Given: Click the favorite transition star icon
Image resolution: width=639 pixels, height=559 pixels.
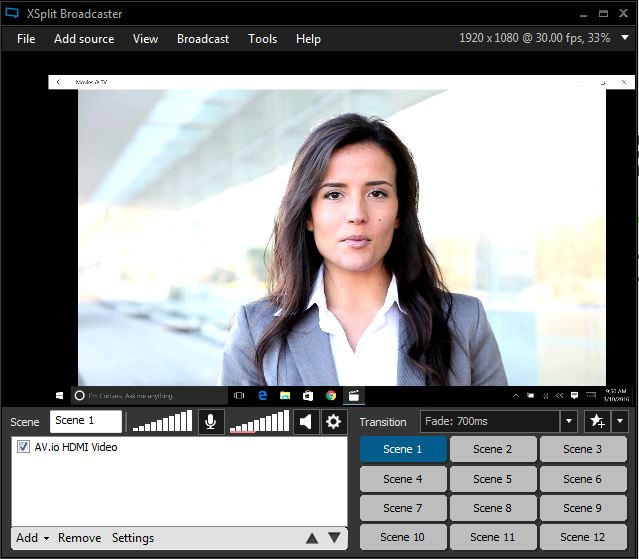Looking at the screenshot, I should click(x=595, y=422).
